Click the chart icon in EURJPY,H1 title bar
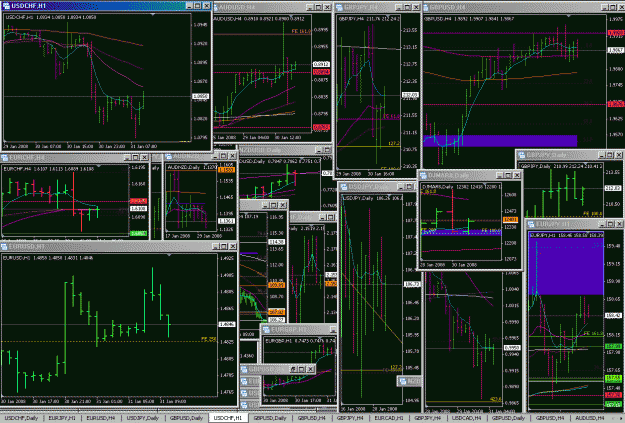The image size is (625, 423). [x=531, y=224]
